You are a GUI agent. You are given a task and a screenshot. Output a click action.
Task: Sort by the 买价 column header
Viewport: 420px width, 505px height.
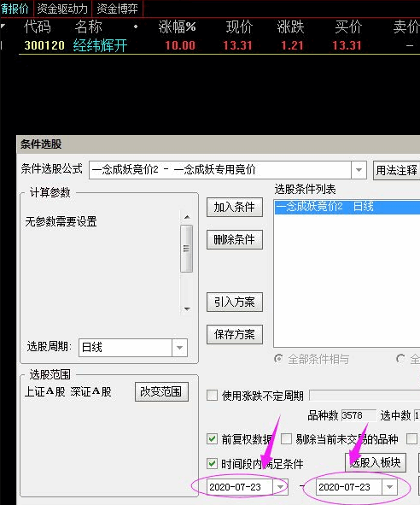click(348, 26)
